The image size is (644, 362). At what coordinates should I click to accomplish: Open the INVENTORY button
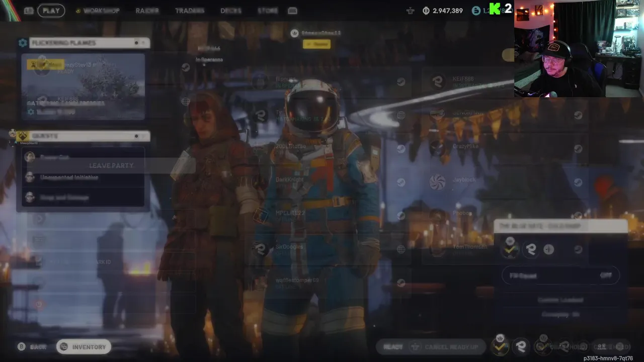(x=84, y=347)
